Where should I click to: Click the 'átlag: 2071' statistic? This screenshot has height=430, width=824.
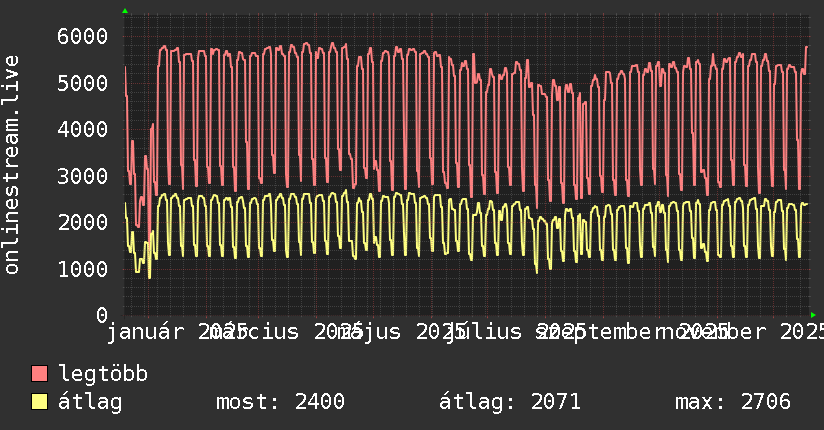[510, 402]
